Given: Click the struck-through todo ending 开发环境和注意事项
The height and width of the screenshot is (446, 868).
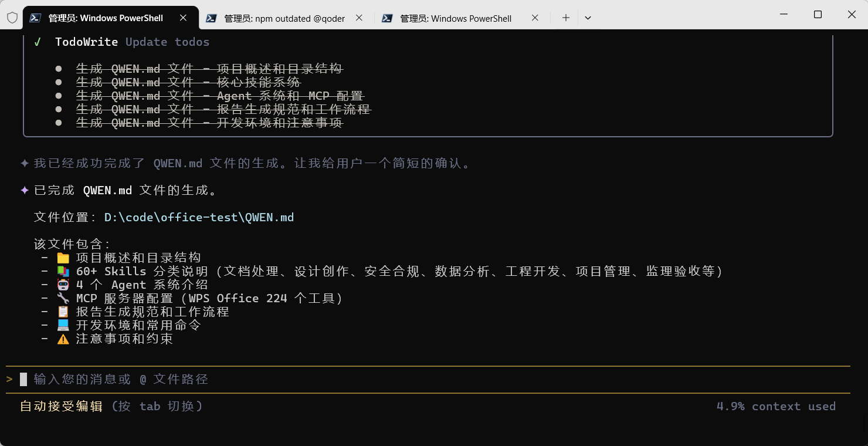Looking at the screenshot, I should pyautogui.click(x=209, y=123).
